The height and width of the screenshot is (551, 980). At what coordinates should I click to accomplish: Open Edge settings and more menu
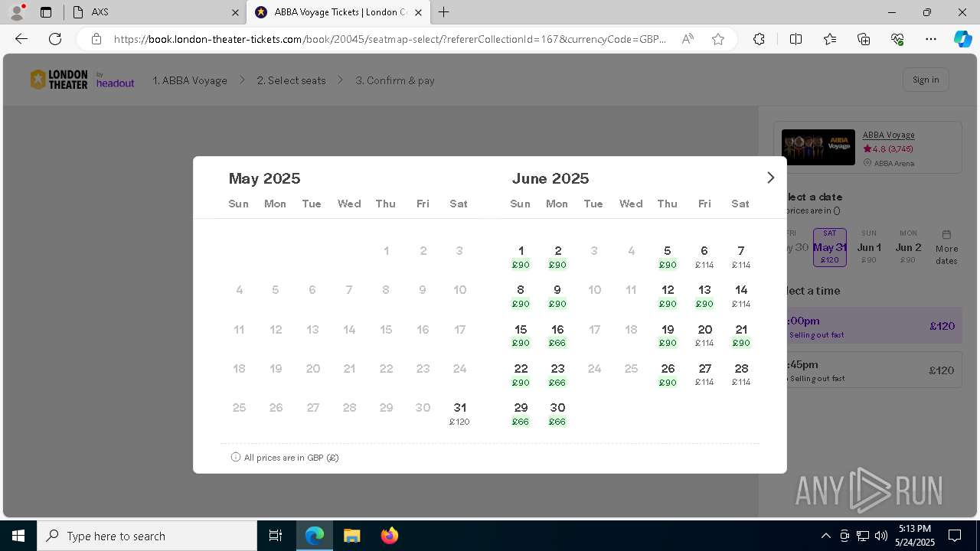coord(931,39)
